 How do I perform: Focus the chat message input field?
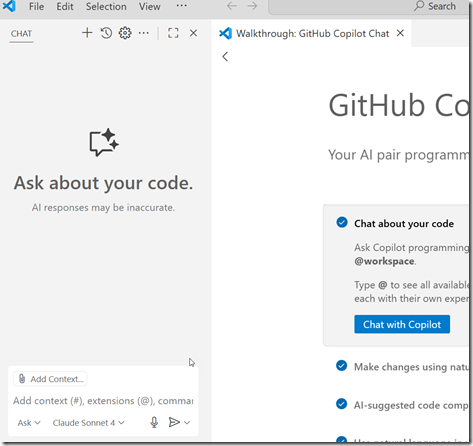point(103,401)
